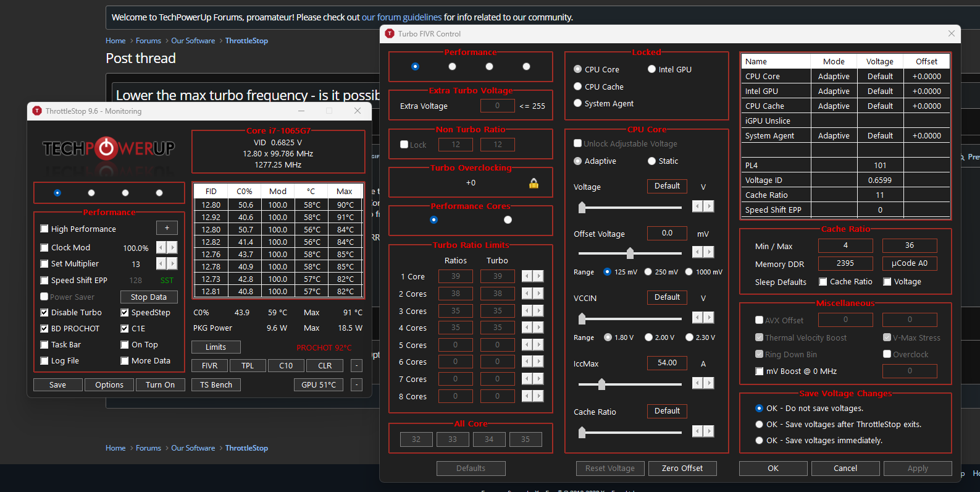The width and height of the screenshot is (980, 492).
Task: Click the padlock icon in Turbo Overclocking
Action: (534, 183)
